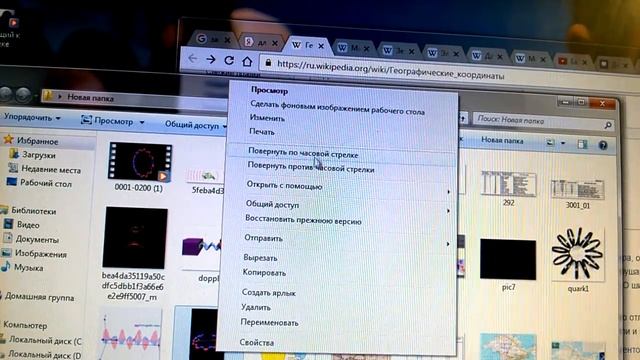This screenshot has width=640, height=360.
Task: Choose Восстановить прежнюю версию
Action: point(303,220)
